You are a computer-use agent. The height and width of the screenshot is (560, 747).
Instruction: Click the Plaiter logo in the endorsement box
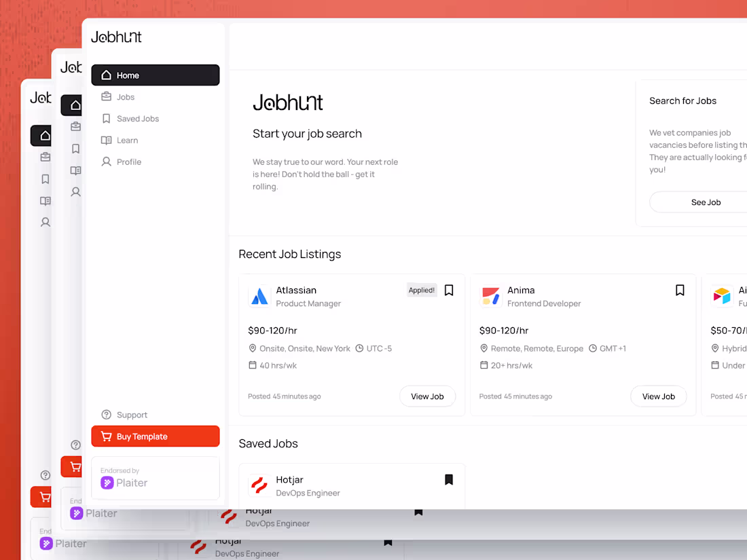[x=107, y=483]
